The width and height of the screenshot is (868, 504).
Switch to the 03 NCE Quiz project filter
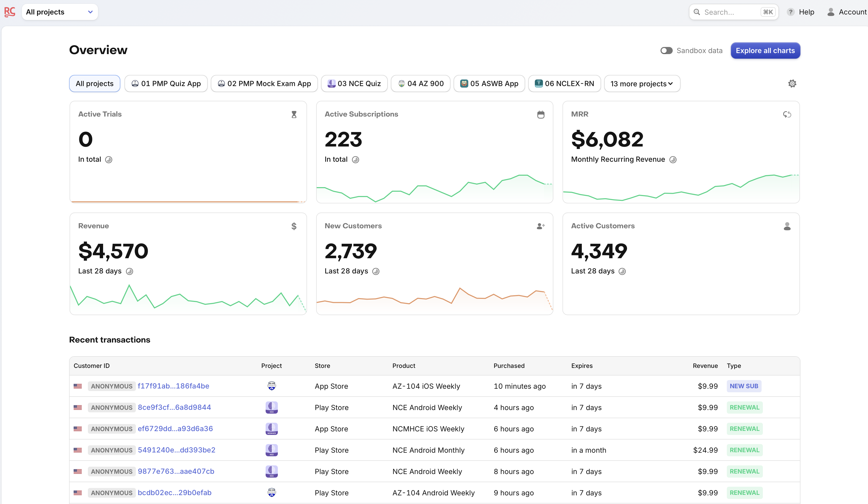pos(354,83)
